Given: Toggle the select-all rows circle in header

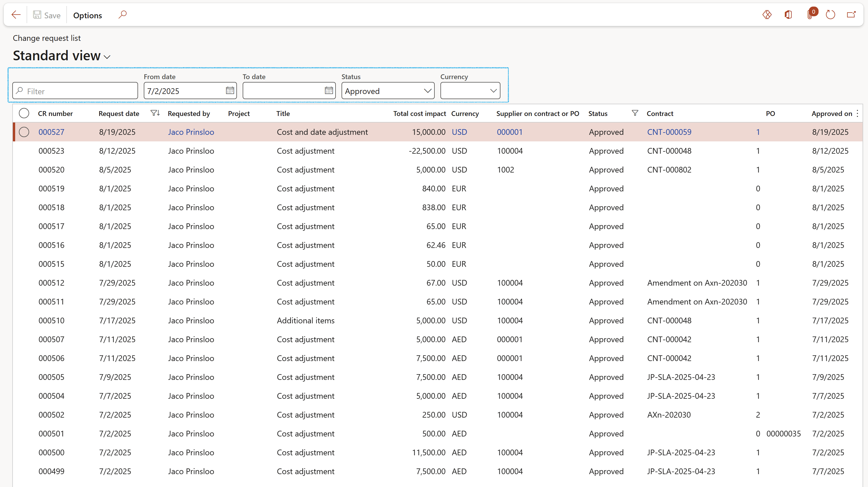Looking at the screenshot, I should point(24,113).
